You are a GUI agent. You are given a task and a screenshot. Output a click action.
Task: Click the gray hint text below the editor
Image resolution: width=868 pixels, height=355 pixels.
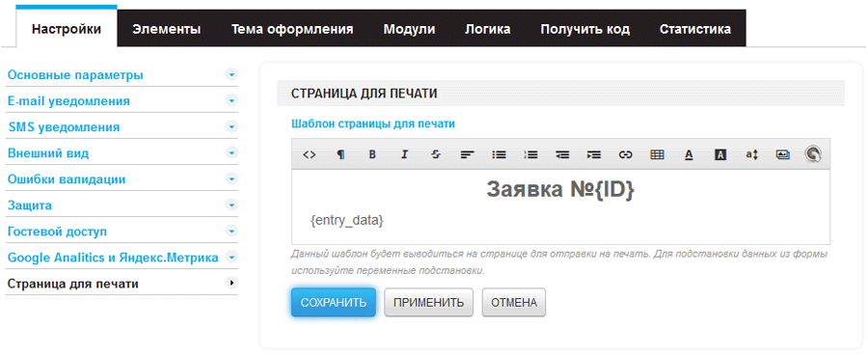559,262
